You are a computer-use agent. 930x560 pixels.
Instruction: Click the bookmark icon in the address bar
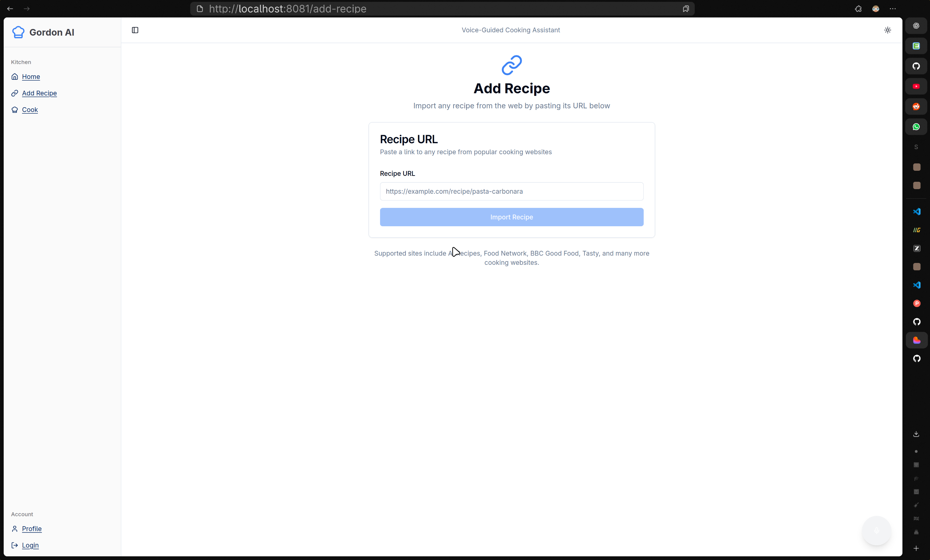point(686,9)
